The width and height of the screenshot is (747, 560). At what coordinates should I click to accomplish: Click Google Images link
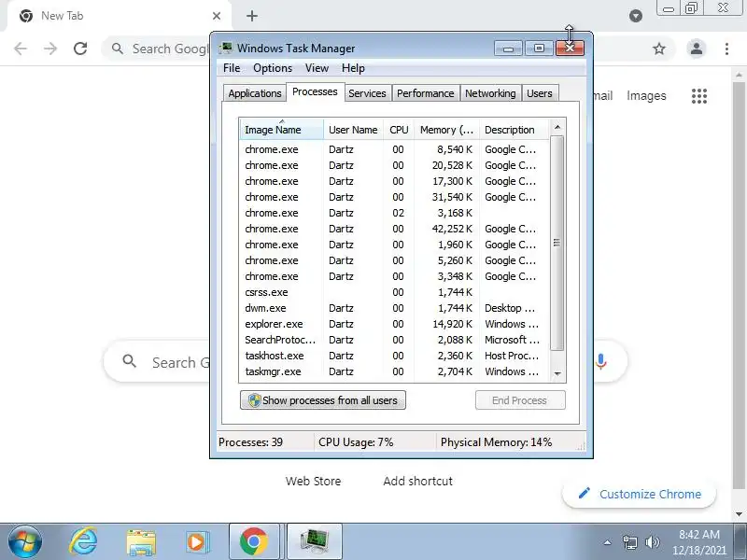(646, 96)
